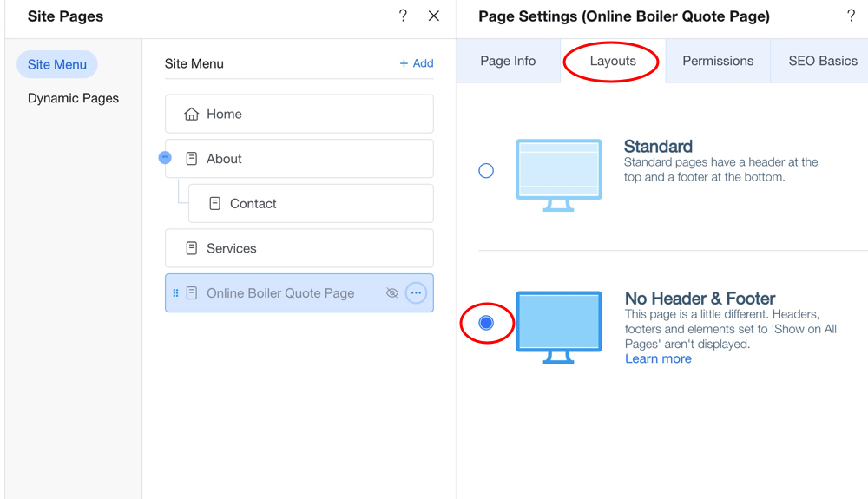Select the Contact subpage row

311,204
